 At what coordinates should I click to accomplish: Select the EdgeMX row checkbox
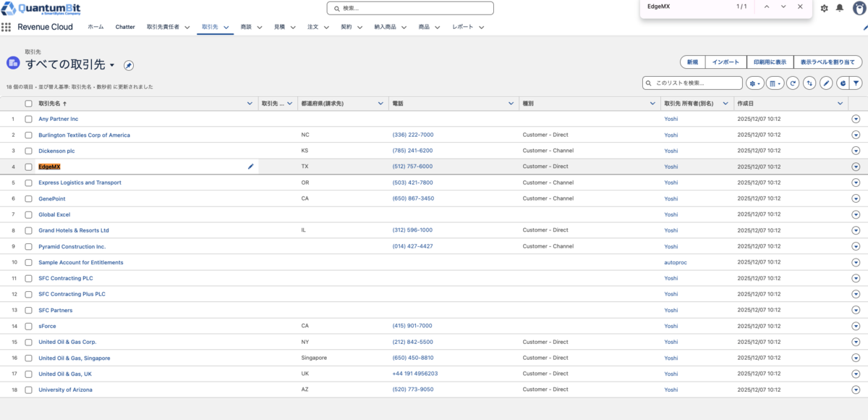29,167
